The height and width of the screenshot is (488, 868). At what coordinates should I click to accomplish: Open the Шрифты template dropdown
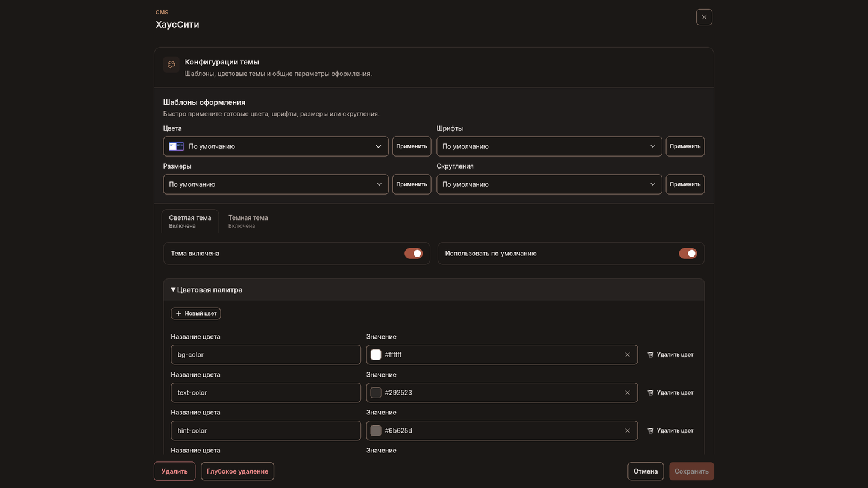click(x=549, y=146)
